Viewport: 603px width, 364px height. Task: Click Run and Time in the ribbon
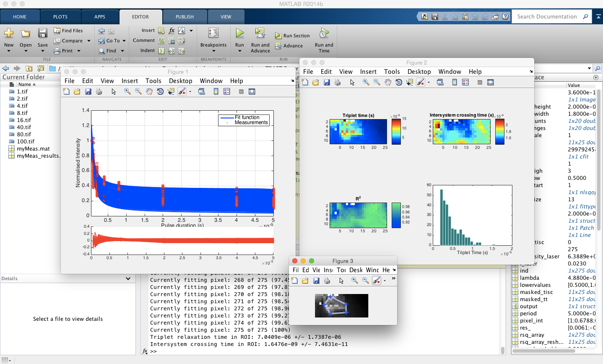tap(323, 40)
